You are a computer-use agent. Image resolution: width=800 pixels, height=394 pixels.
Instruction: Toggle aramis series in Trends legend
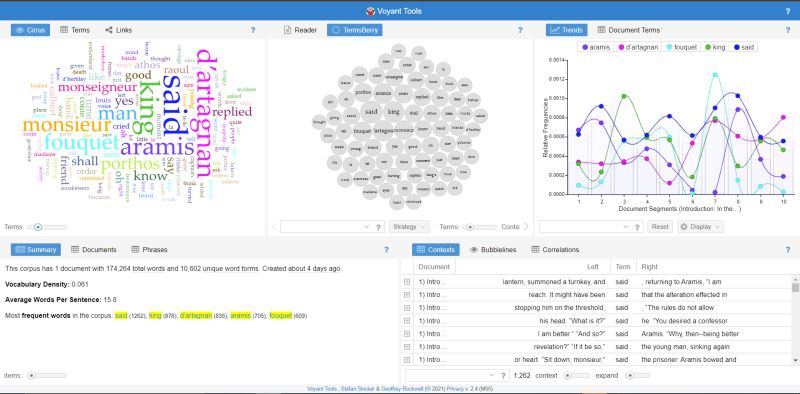tap(595, 47)
